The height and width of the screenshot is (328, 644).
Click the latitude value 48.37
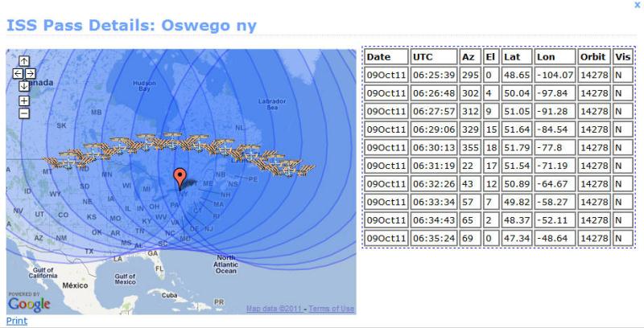[517, 219]
